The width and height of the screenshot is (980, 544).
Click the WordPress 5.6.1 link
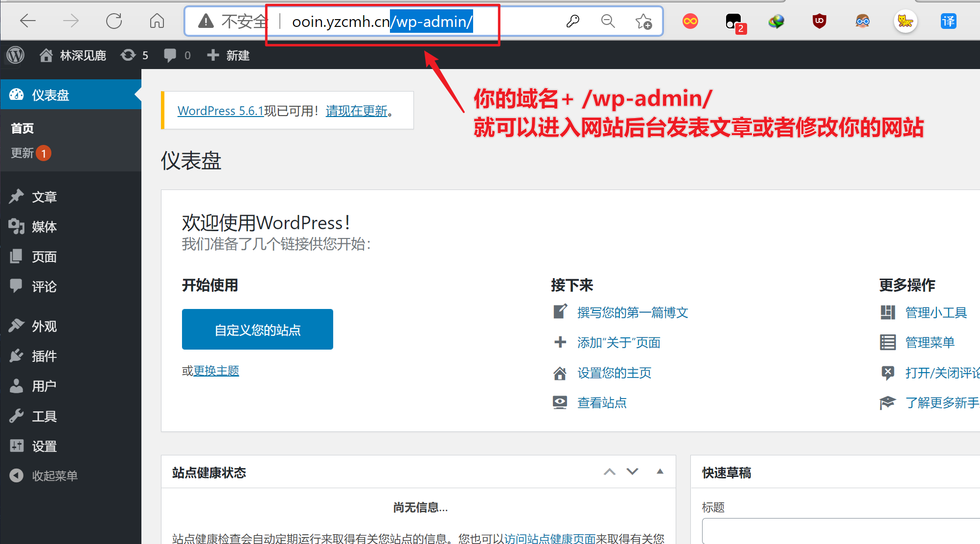click(x=221, y=111)
